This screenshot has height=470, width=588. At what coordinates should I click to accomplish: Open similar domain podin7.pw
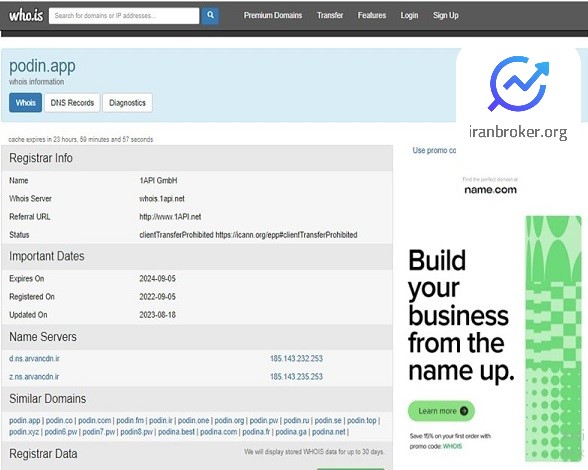(99, 432)
